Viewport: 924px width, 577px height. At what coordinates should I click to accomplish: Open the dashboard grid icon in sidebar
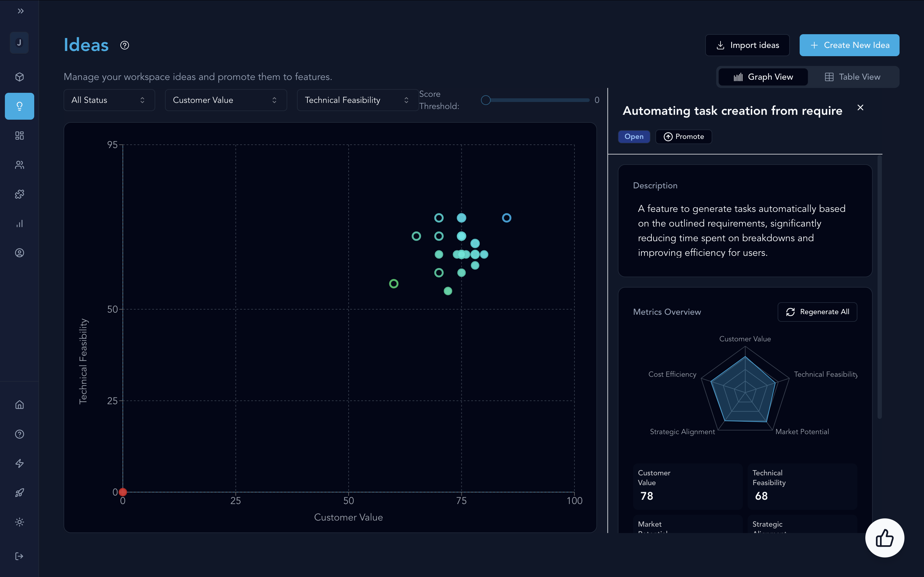tap(20, 136)
